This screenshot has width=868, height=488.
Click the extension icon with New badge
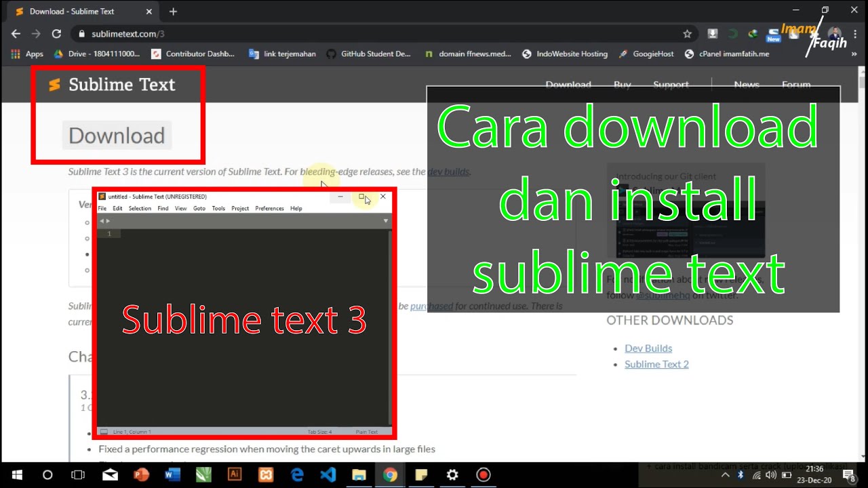coord(772,35)
